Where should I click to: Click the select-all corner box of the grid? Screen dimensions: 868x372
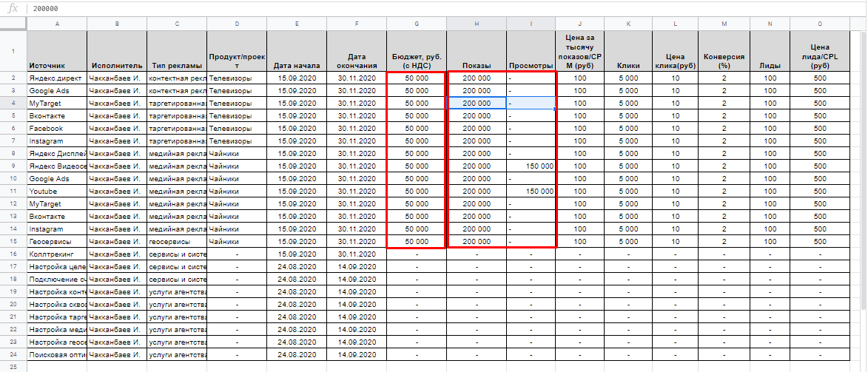[x=13, y=24]
